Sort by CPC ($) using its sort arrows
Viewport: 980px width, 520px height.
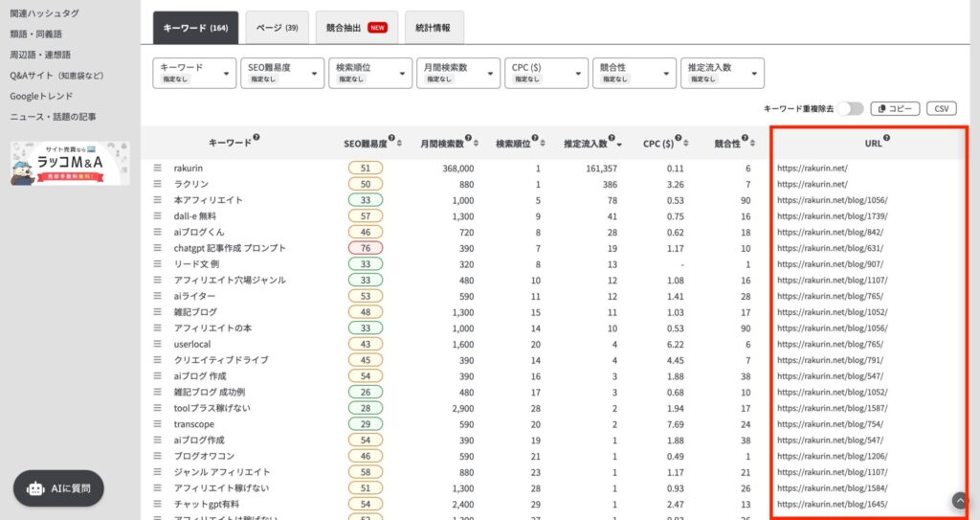[685, 144]
